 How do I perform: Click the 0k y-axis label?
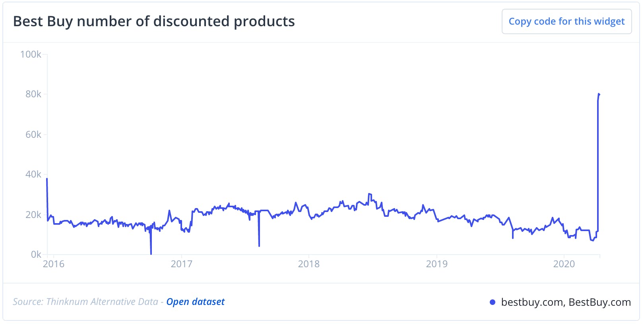pos(36,255)
